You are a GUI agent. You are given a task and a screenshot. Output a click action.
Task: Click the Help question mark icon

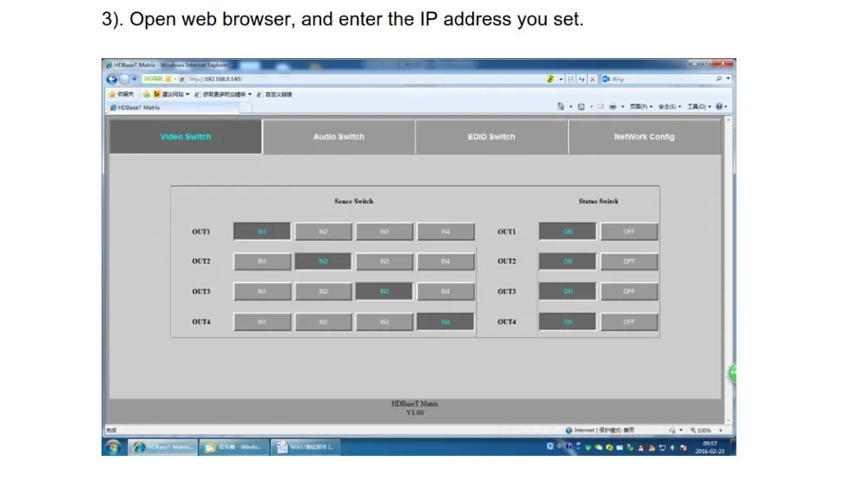coord(719,106)
